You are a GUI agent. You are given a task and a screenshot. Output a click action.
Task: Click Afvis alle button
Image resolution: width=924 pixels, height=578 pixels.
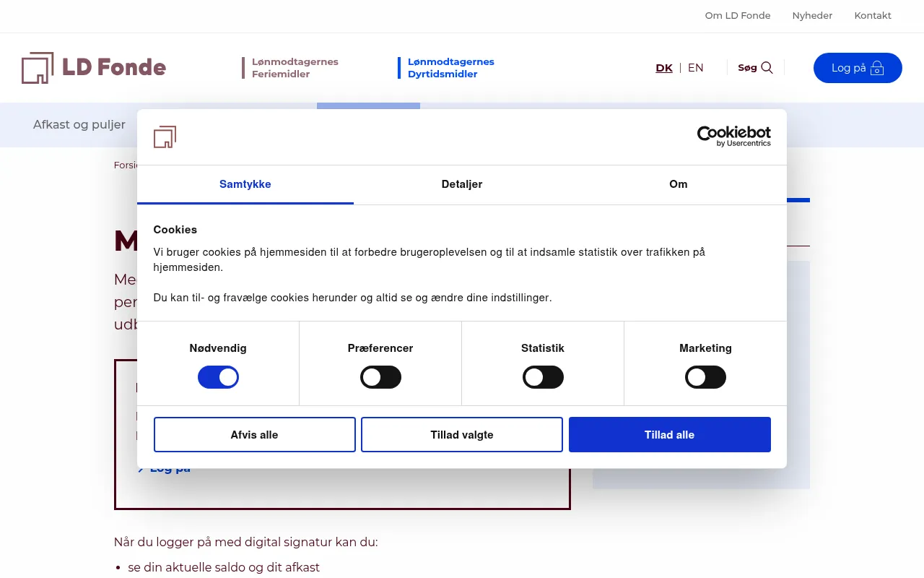[x=255, y=435]
